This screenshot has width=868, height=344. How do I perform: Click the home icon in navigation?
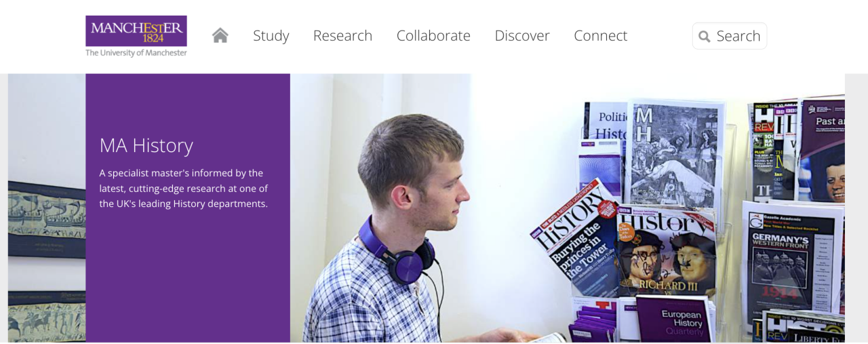(x=220, y=35)
